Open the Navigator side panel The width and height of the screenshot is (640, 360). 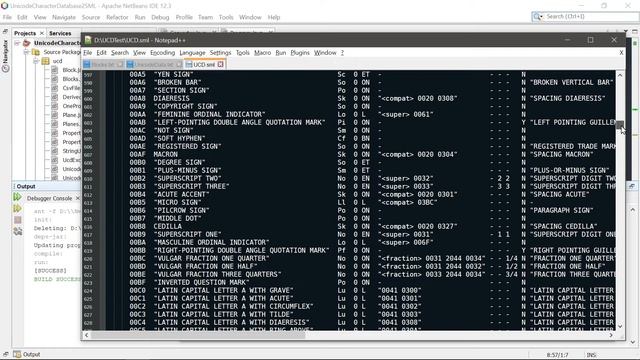click(x=6, y=56)
